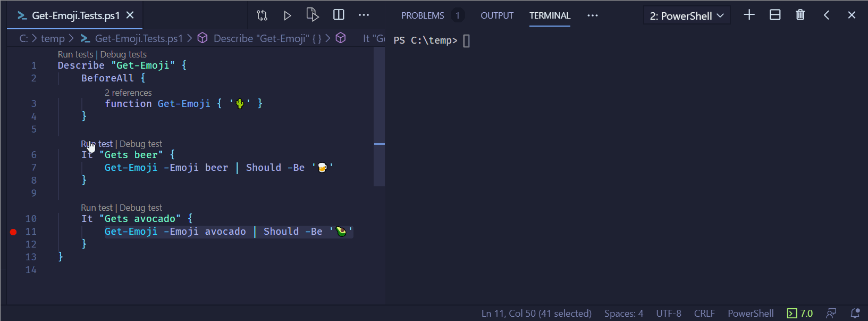This screenshot has width=868, height=321.
Task: Create a new terminal with plus icon
Action: (749, 15)
